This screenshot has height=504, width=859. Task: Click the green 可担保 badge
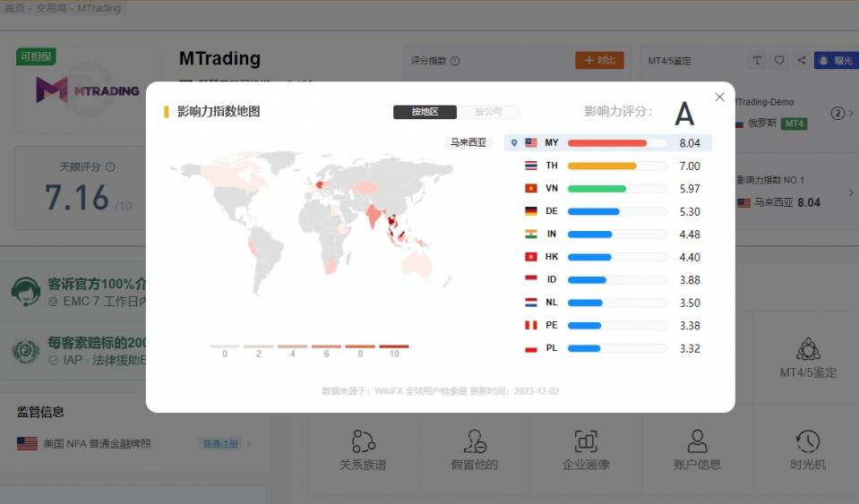pos(36,56)
